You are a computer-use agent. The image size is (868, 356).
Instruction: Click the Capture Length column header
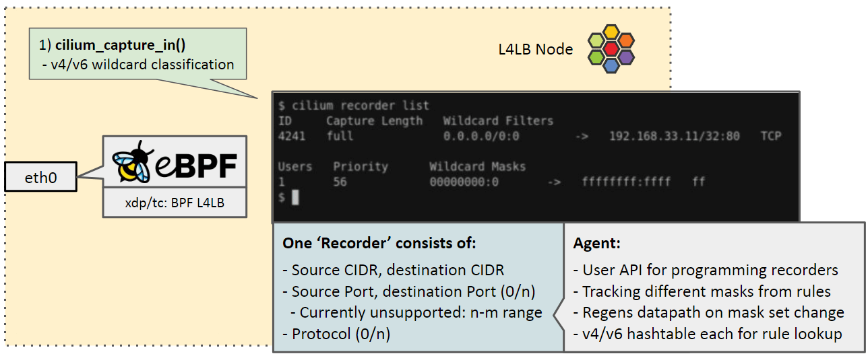point(374,121)
